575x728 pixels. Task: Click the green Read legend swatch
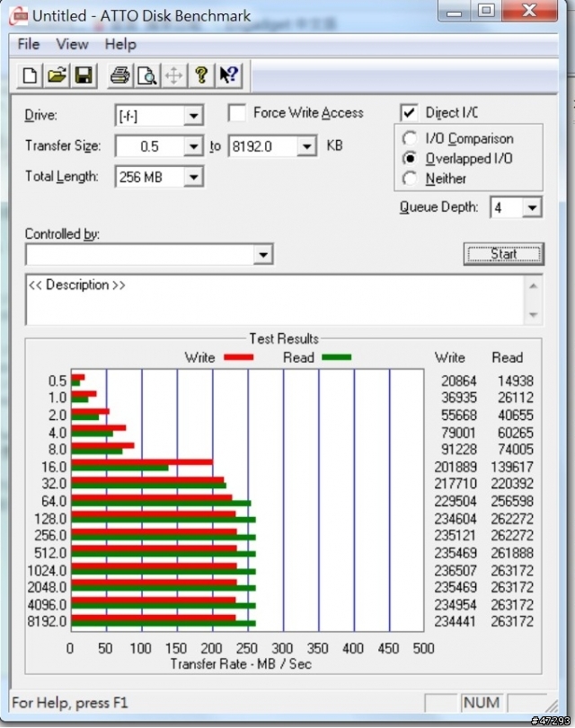(x=337, y=357)
